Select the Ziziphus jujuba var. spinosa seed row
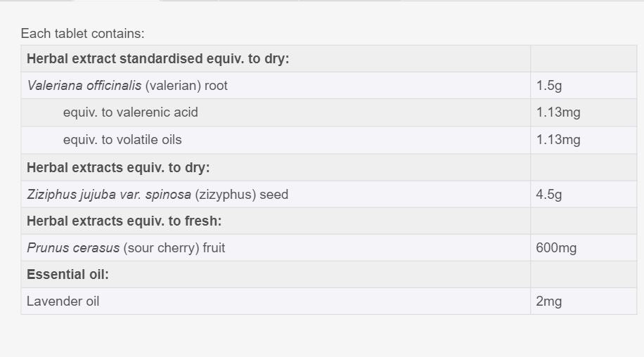The width and height of the screenshot is (644, 357). tap(157, 195)
